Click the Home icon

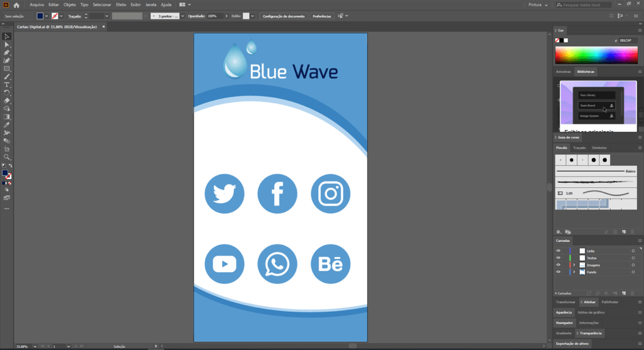coord(16,5)
